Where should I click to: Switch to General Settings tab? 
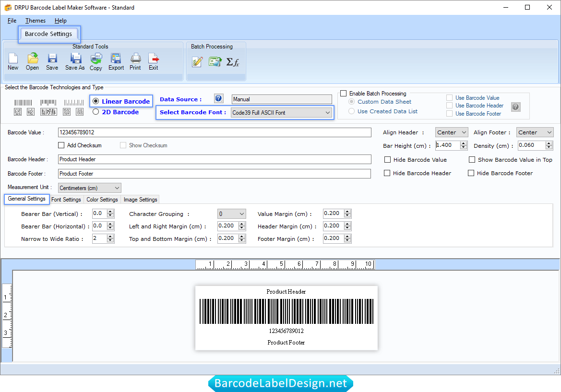pyautogui.click(x=27, y=199)
